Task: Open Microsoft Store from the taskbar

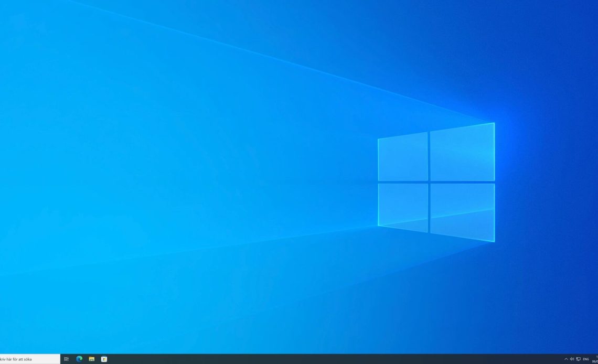Action: coord(104,359)
